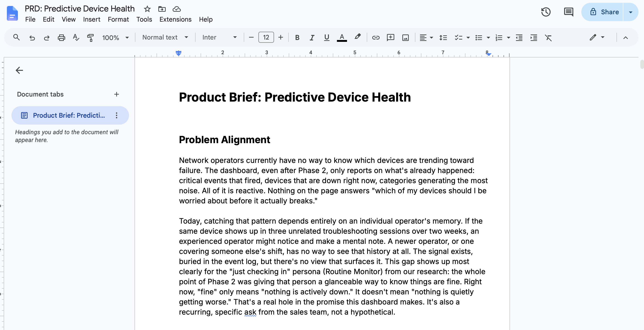Insert a numbered list
The width and height of the screenshot is (644, 330).
pos(499,37)
